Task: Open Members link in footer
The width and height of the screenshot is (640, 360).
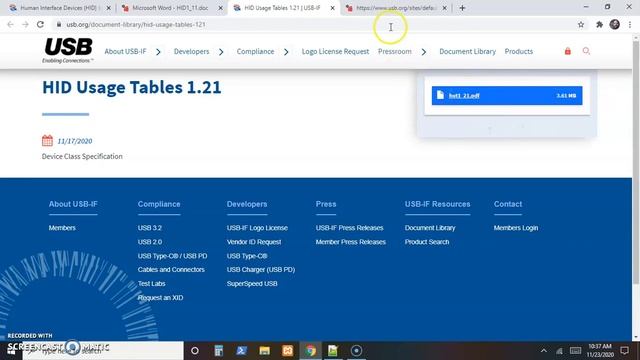Action: click(62, 228)
